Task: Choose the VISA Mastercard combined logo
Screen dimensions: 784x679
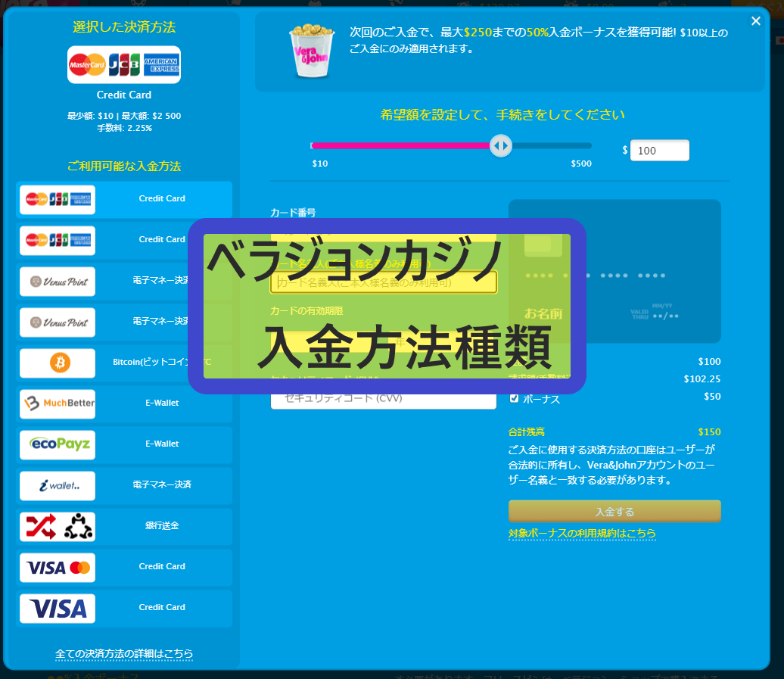Action: coord(58,568)
